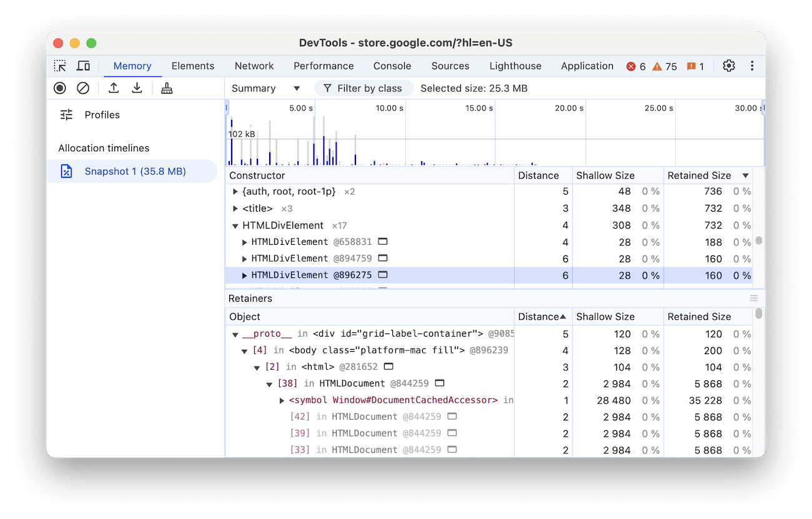Expand HTMLDivElement @658831 entry

(245, 242)
